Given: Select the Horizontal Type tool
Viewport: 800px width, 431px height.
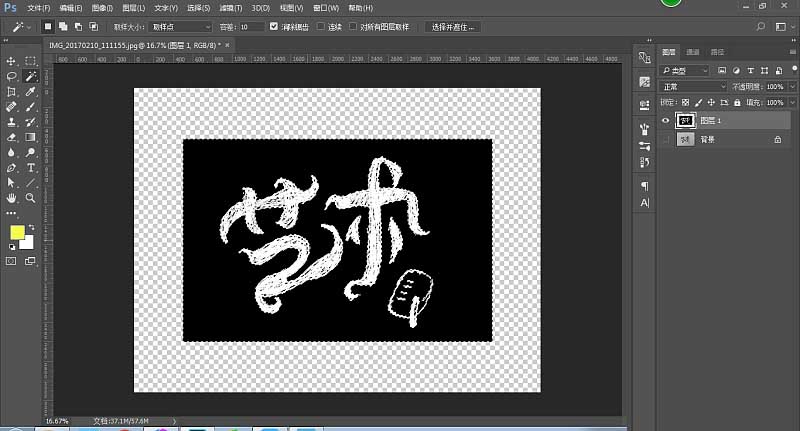Looking at the screenshot, I should (31, 168).
